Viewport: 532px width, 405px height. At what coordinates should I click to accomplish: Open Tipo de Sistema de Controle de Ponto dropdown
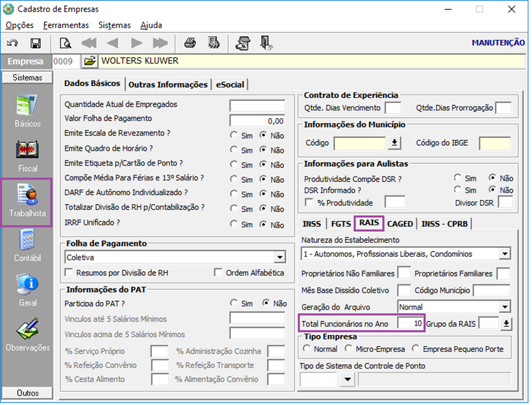347,379
